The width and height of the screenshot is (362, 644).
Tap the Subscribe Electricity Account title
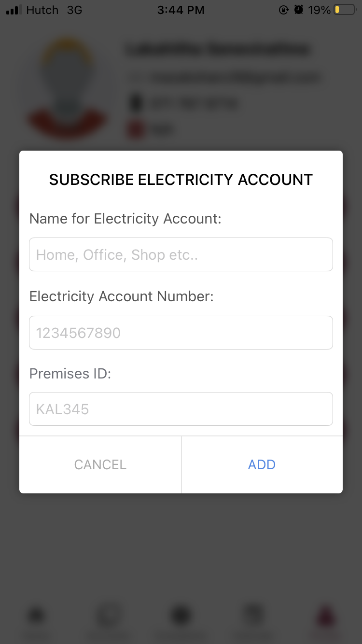click(x=181, y=180)
